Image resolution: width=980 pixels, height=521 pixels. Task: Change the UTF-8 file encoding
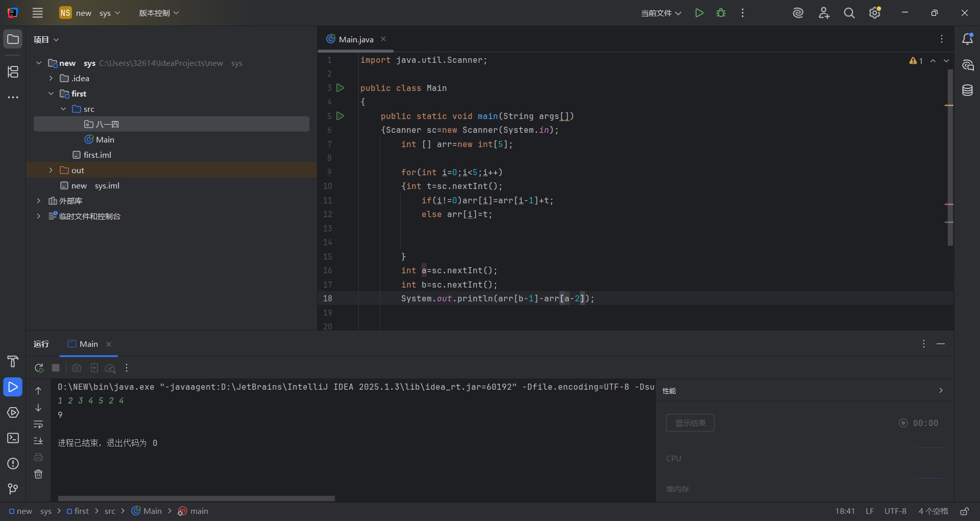tap(895, 511)
